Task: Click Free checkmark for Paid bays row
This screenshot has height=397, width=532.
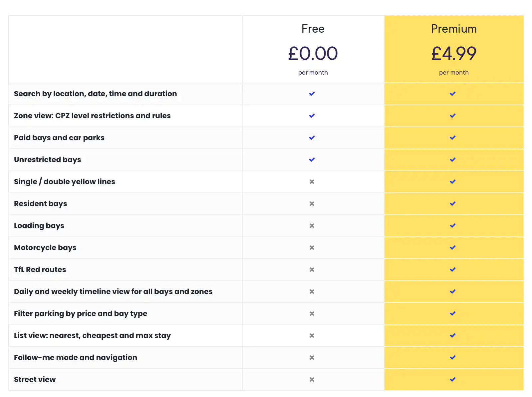Action: click(312, 138)
